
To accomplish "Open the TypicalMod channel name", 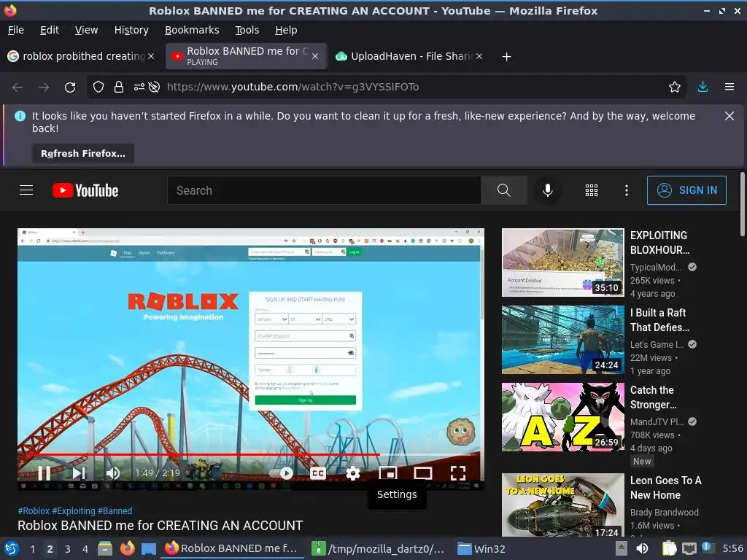I will click(x=656, y=267).
